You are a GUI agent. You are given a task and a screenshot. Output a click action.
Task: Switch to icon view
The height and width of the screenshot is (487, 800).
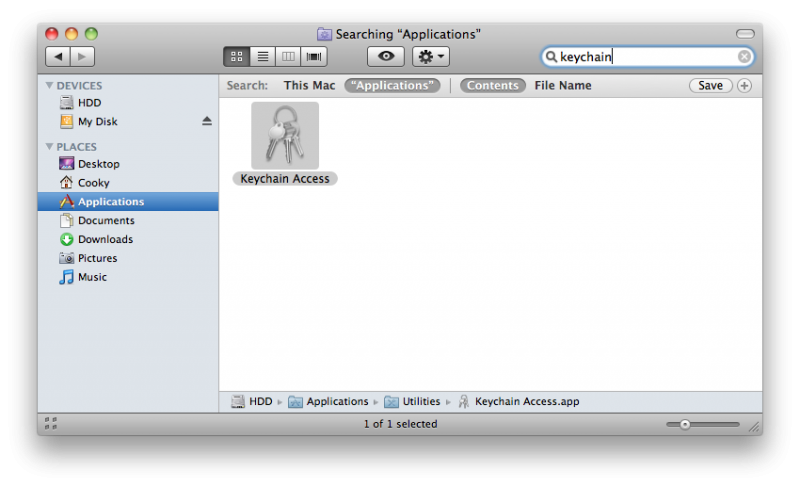(237, 57)
